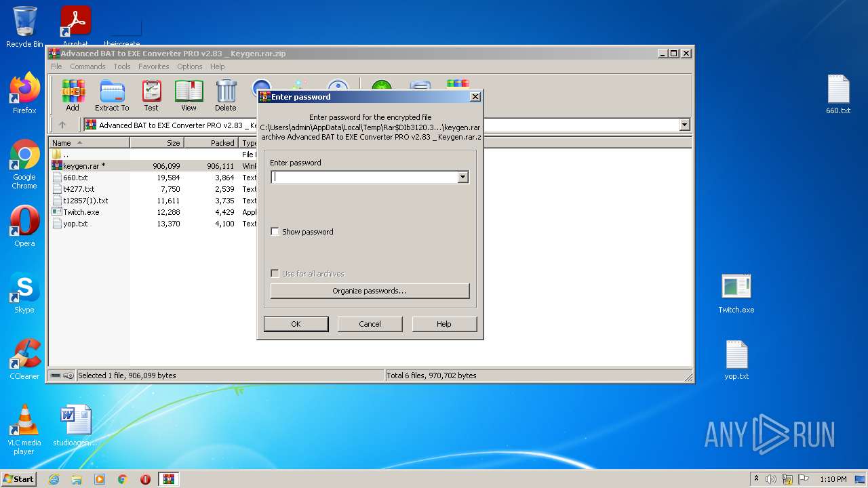
Task: Sort files by the Name column header
Action: coord(90,143)
